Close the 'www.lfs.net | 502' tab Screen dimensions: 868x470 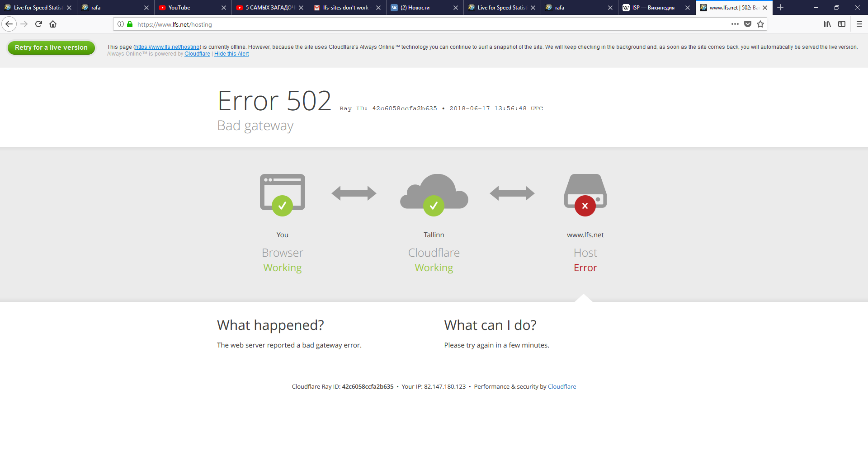pos(765,8)
